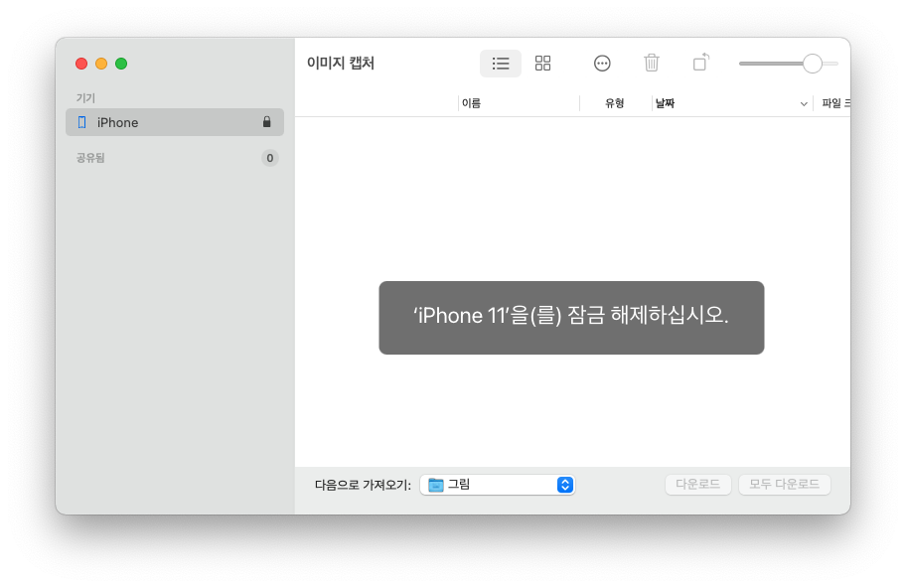Click the trash delete icon
The height and width of the screenshot is (588, 906).
click(652, 63)
